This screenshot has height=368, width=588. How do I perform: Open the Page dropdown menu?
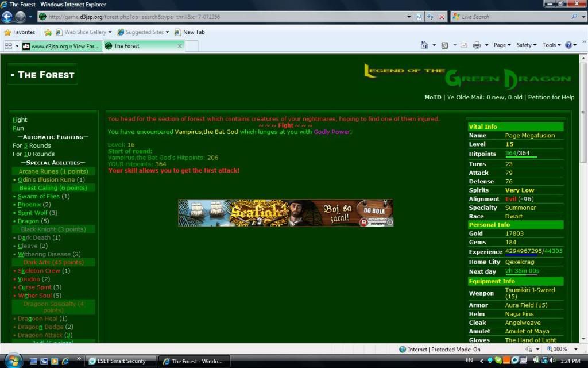[502, 45]
